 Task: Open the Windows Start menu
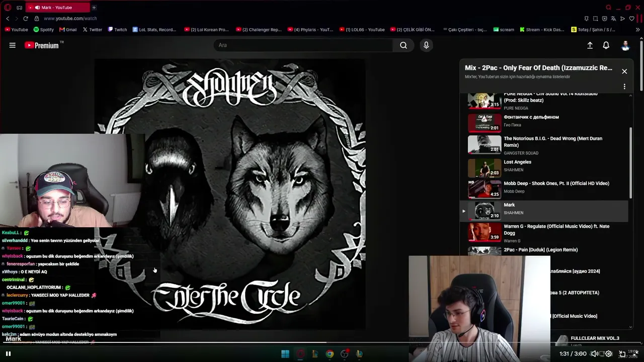click(285, 354)
